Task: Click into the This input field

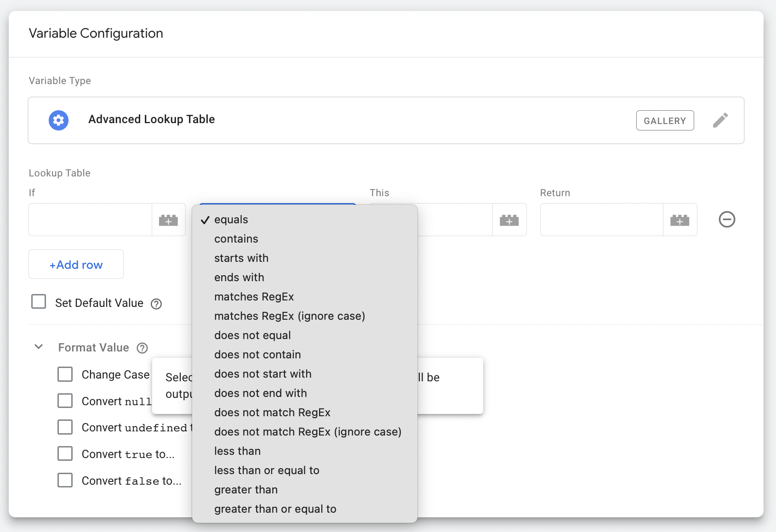Action: click(x=455, y=220)
